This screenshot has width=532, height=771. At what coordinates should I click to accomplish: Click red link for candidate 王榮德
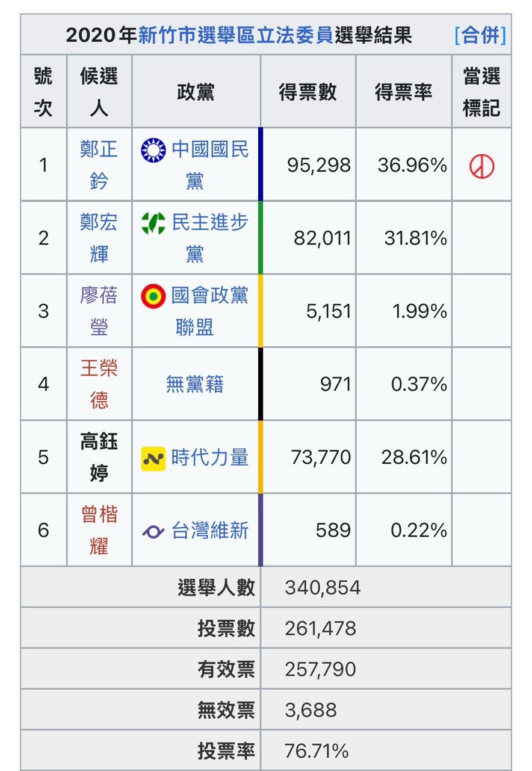(x=99, y=384)
